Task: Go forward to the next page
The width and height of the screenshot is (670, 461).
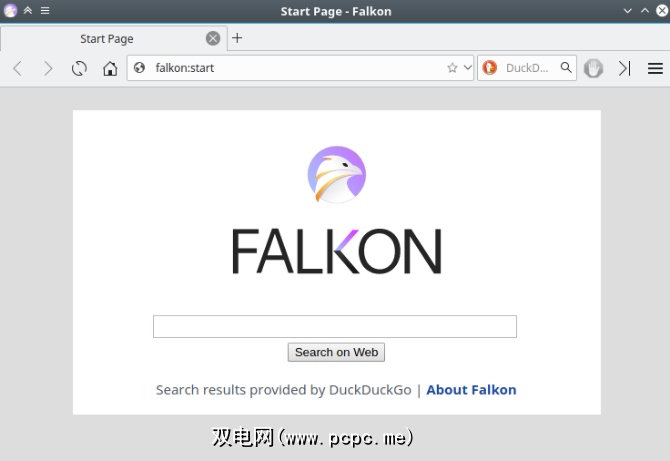Action: click(48, 68)
